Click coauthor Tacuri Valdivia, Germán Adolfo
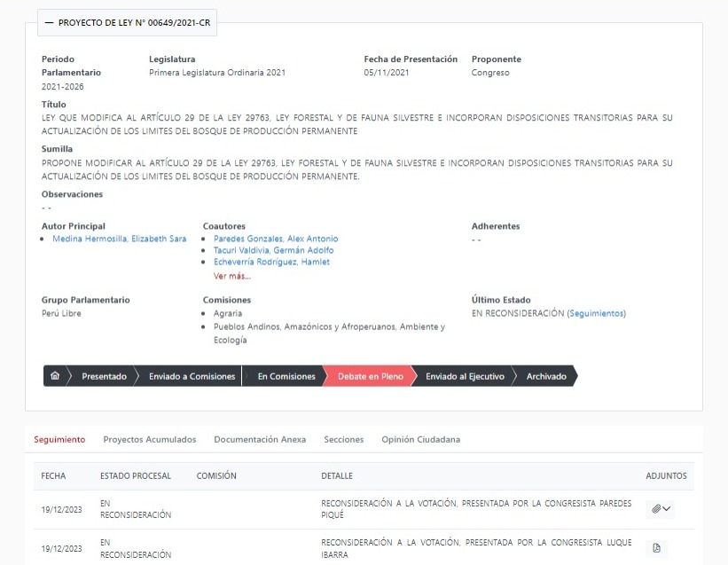728x565 pixels. (273, 250)
